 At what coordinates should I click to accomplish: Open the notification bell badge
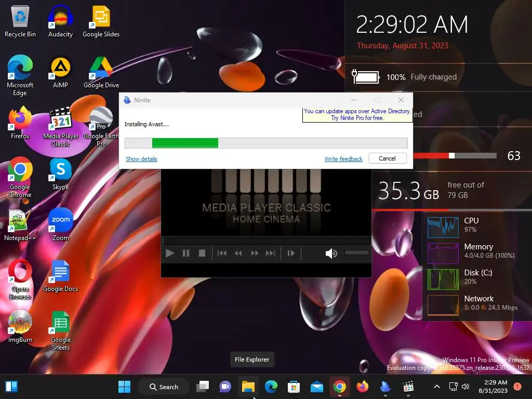click(x=517, y=387)
